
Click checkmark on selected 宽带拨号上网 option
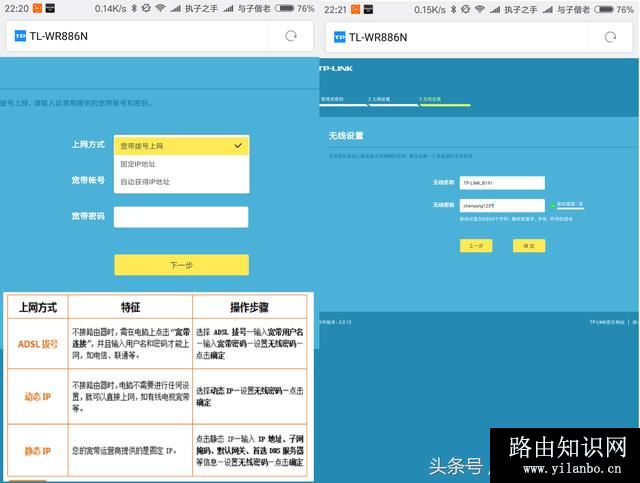point(238,145)
